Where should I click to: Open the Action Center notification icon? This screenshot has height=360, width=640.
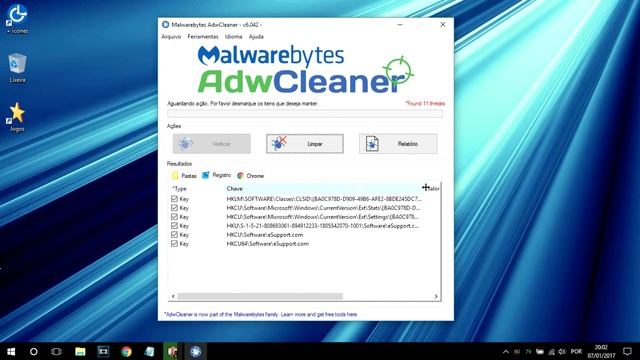(627, 351)
